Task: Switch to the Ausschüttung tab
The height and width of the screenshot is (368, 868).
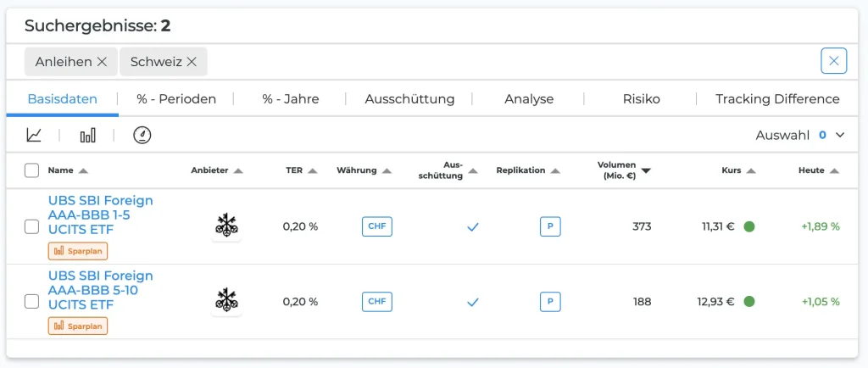Action: click(409, 99)
